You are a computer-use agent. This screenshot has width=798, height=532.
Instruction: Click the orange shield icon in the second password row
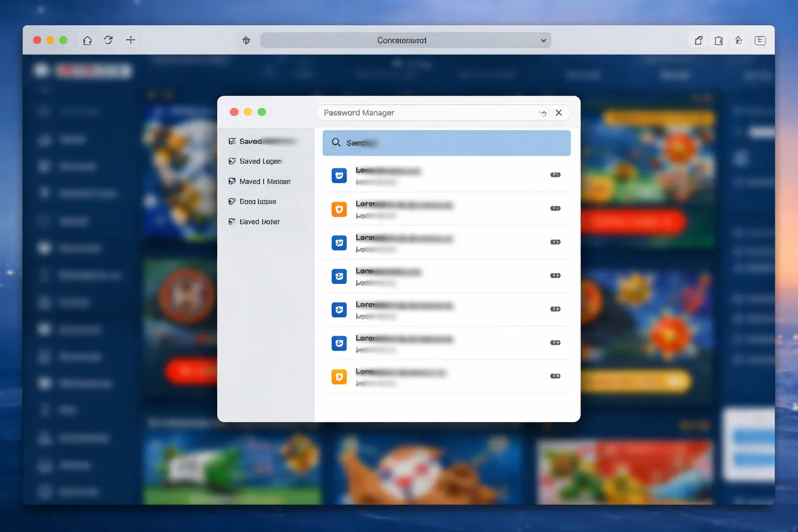(339, 209)
